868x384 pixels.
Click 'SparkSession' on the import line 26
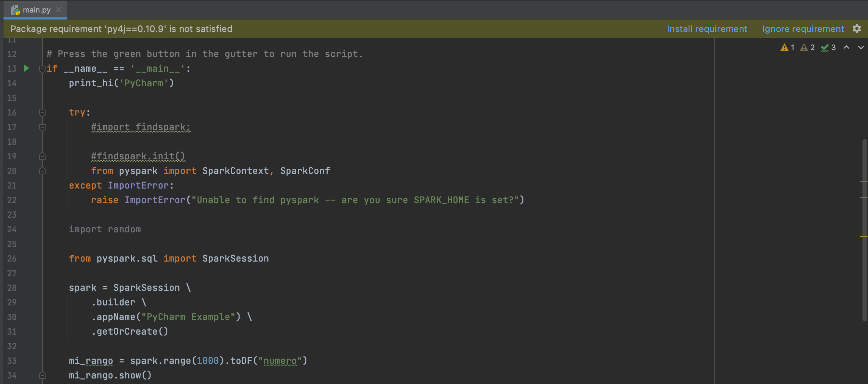point(235,258)
